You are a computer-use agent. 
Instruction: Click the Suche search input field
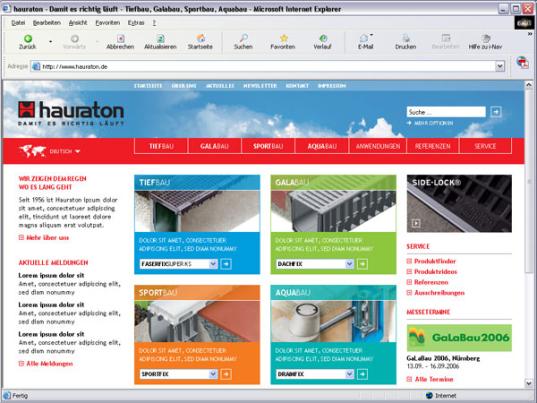(446, 112)
